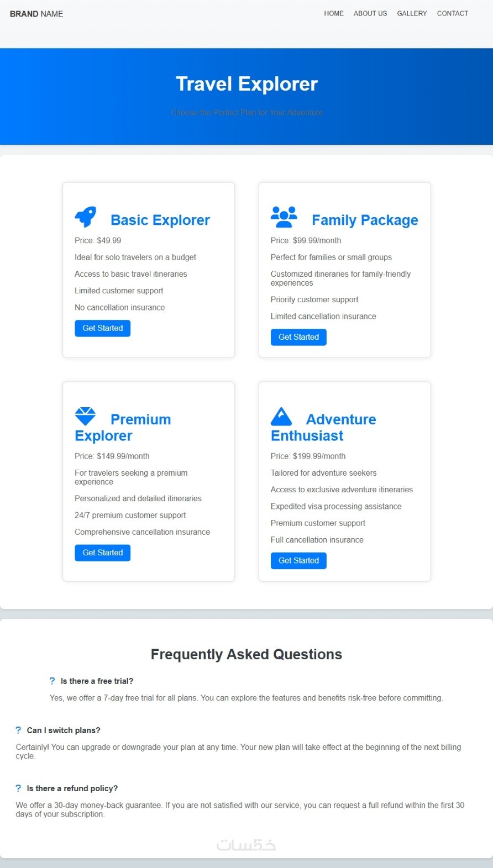Click the Brand Name logo text

36,14
